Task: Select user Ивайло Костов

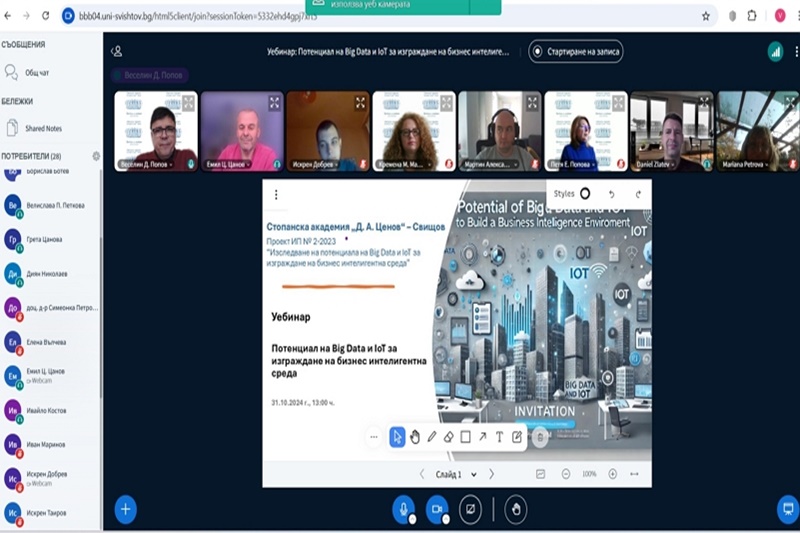Action: pyautogui.click(x=50, y=411)
